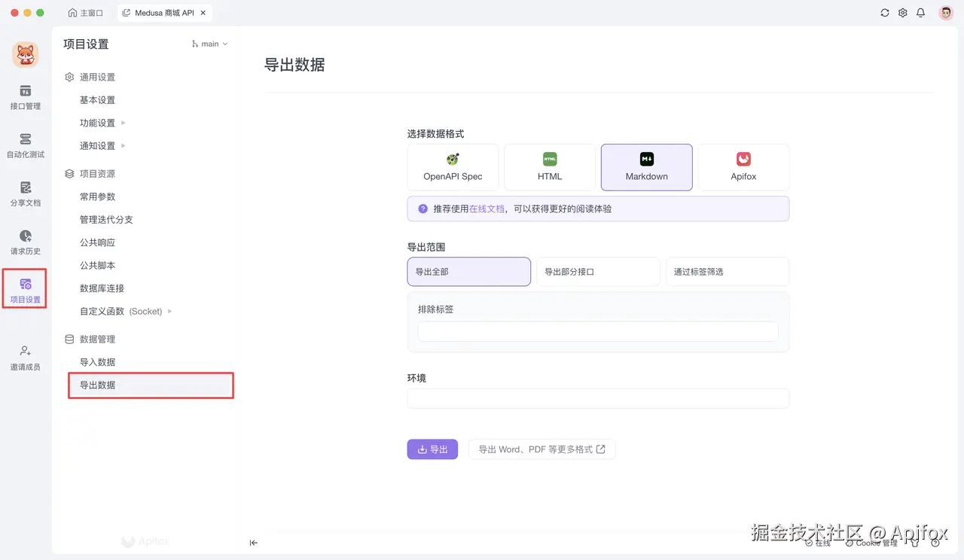964x560 pixels.
Task: Go to 自动化测试 in the sidebar
Action: point(26,145)
